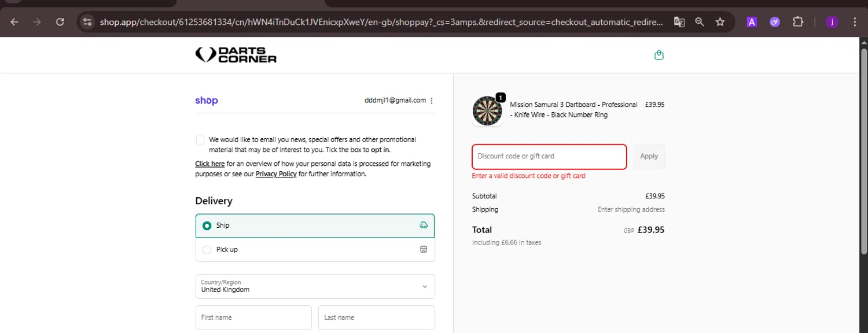Viewport: 868px width, 333px height.
Task: Click the Shop Pay logo
Action: tap(207, 101)
